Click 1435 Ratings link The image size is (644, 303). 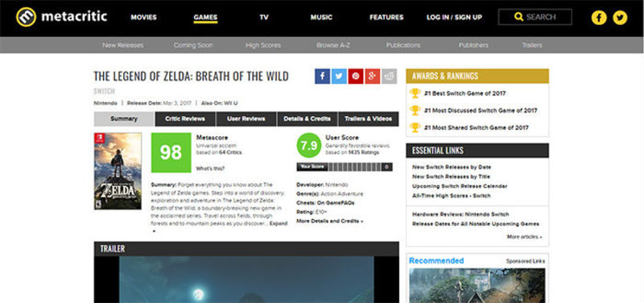[364, 152]
